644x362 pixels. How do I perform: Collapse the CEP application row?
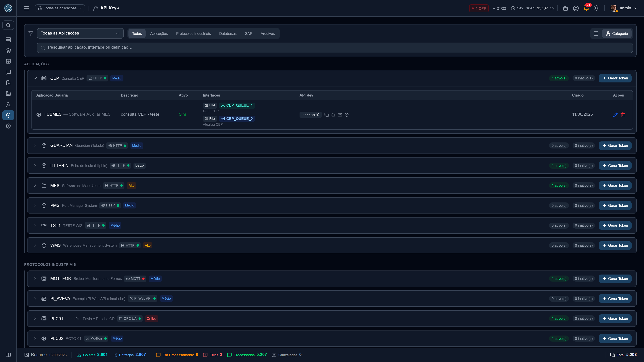click(35, 78)
